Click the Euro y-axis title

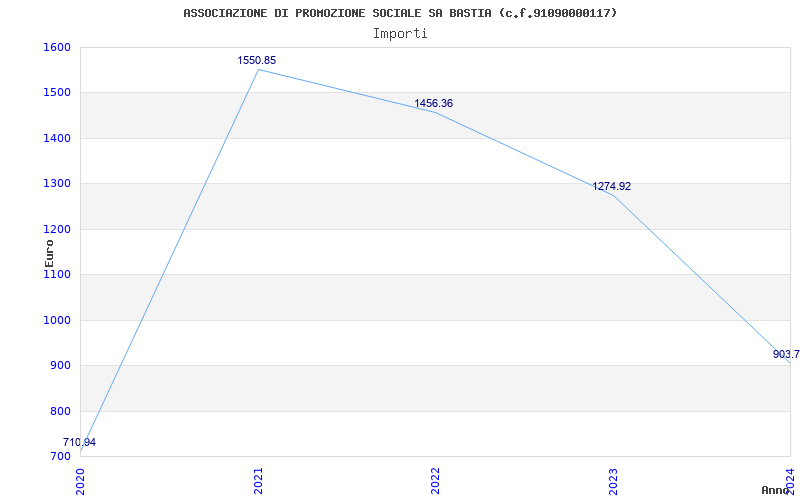(x=49, y=252)
